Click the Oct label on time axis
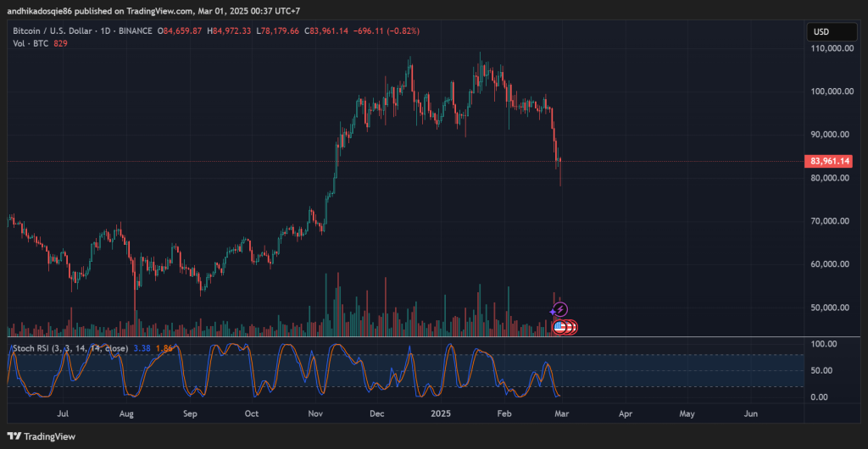Image resolution: width=868 pixels, height=449 pixels. tap(251, 413)
